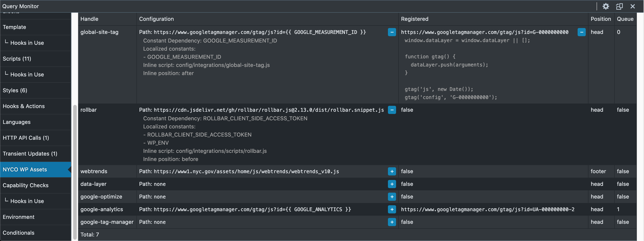
Task: Click the Queue column header
Action: click(x=625, y=19)
